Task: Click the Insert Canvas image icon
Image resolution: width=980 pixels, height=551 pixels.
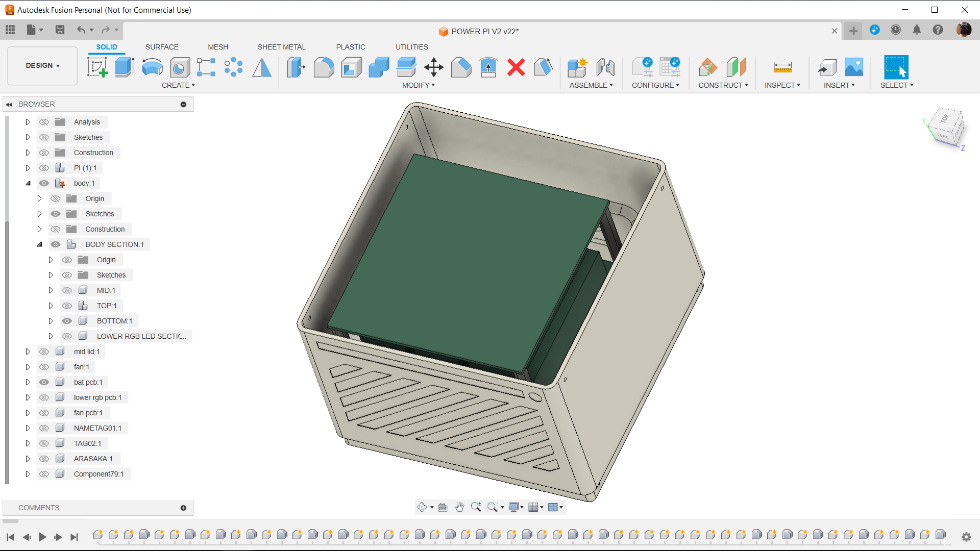Action: click(853, 67)
